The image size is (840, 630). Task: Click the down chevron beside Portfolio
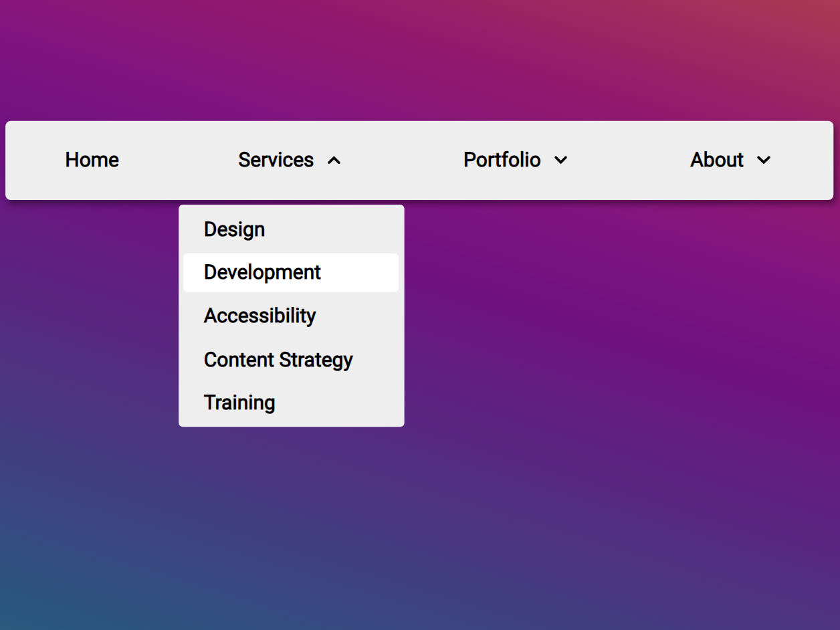(561, 161)
